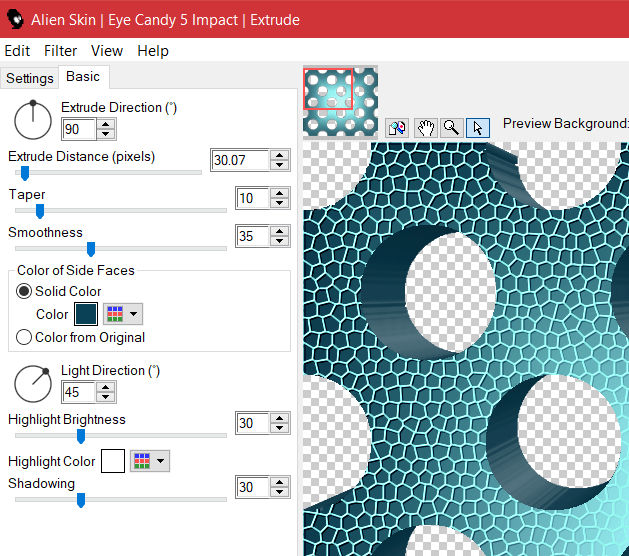Open the View menu
The image size is (629, 556).
click(x=107, y=51)
